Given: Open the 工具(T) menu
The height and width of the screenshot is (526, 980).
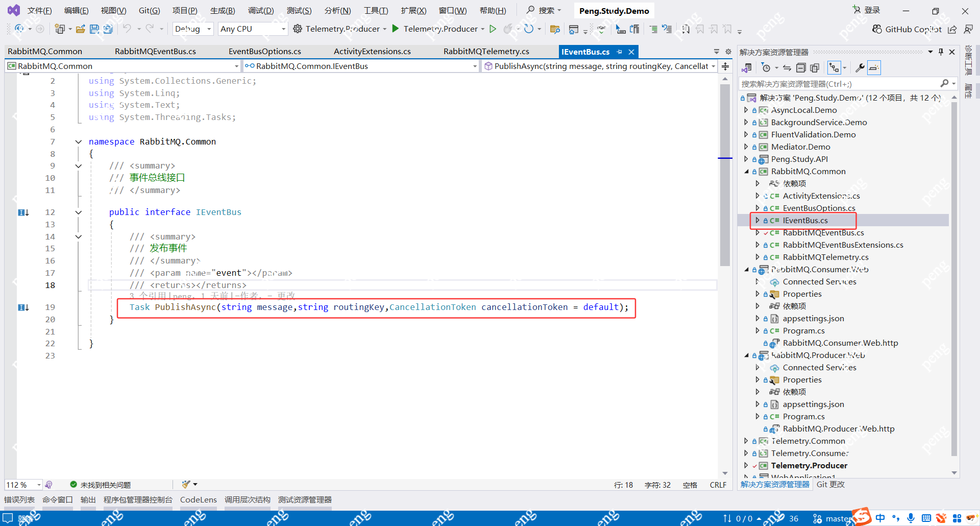Looking at the screenshot, I should click(376, 11).
